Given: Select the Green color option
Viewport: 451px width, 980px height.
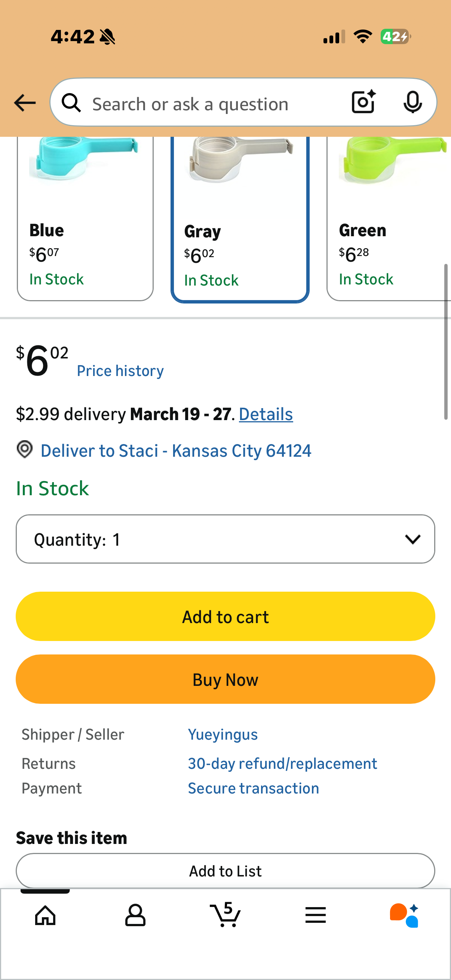Looking at the screenshot, I should [389, 218].
